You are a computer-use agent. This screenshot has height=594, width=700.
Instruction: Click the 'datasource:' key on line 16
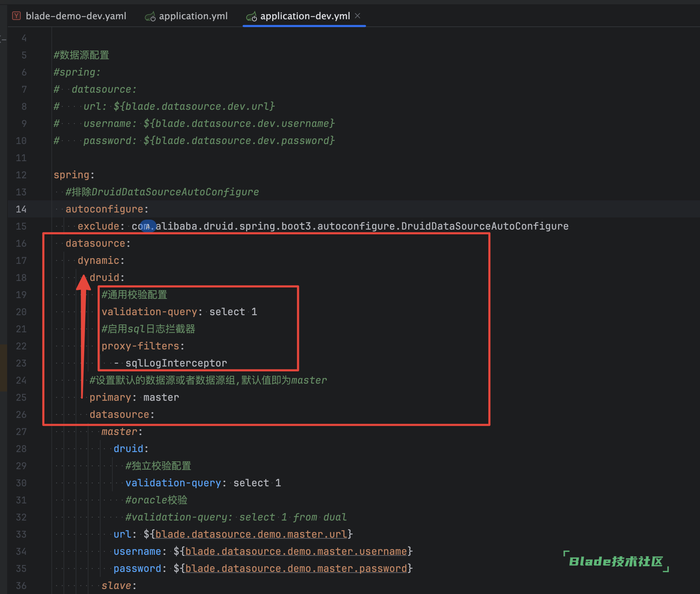[x=98, y=243]
